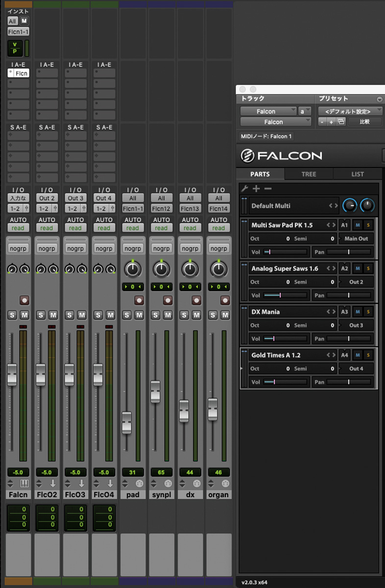The height and width of the screenshot is (588, 385).
Task: Mute the FlcO2 track
Action: tap(53, 315)
